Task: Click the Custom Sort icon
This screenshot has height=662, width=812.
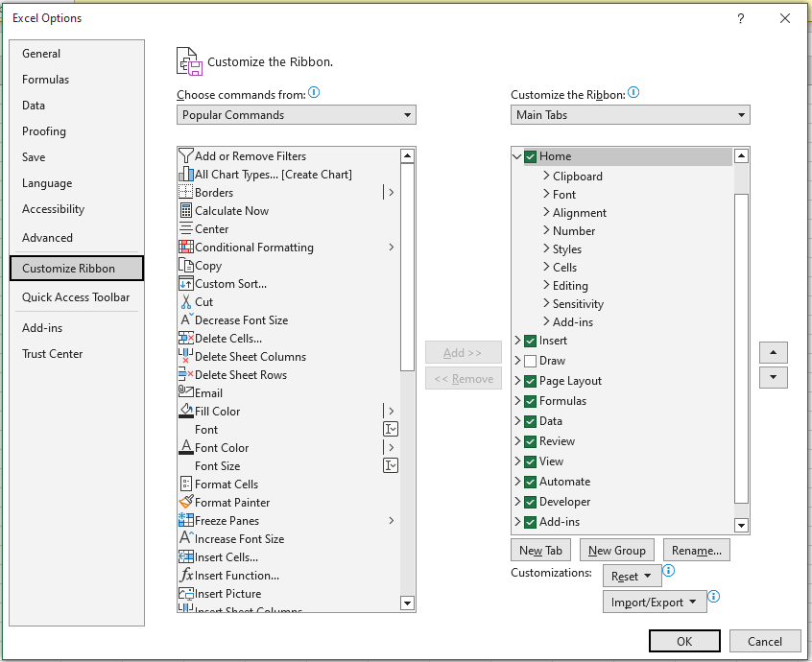Action: coord(186,284)
